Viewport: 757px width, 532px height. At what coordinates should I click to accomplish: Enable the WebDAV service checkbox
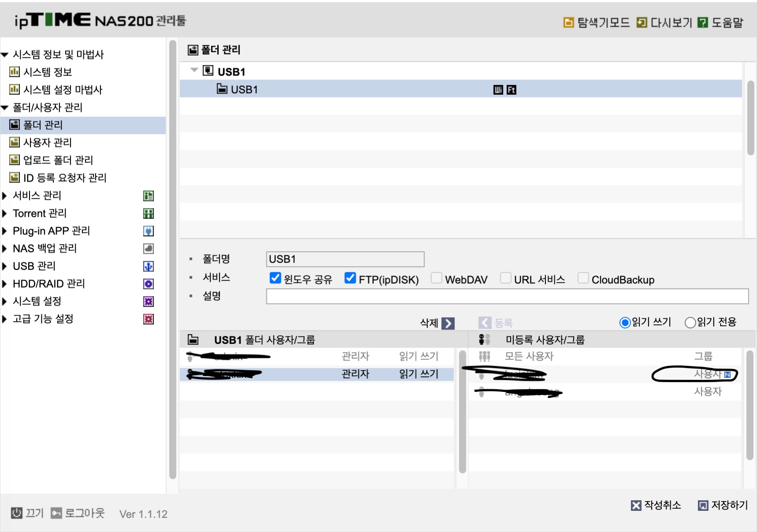pyautogui.click(x=436, y=278)
